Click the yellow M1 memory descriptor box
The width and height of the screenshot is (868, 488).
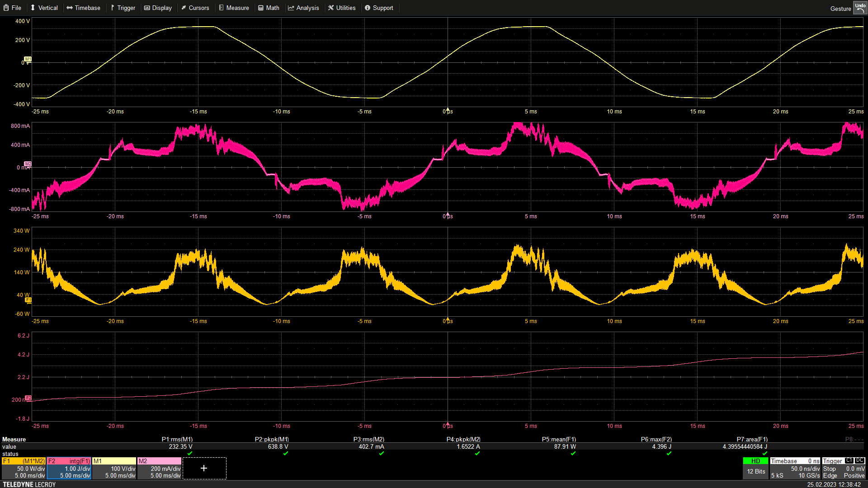(114, 468)
